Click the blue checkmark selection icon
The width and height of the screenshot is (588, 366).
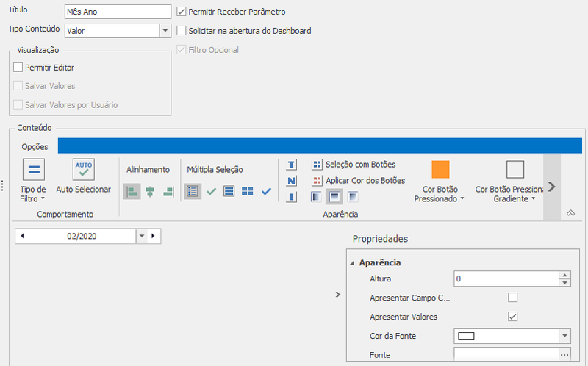[x=266, y=191]
